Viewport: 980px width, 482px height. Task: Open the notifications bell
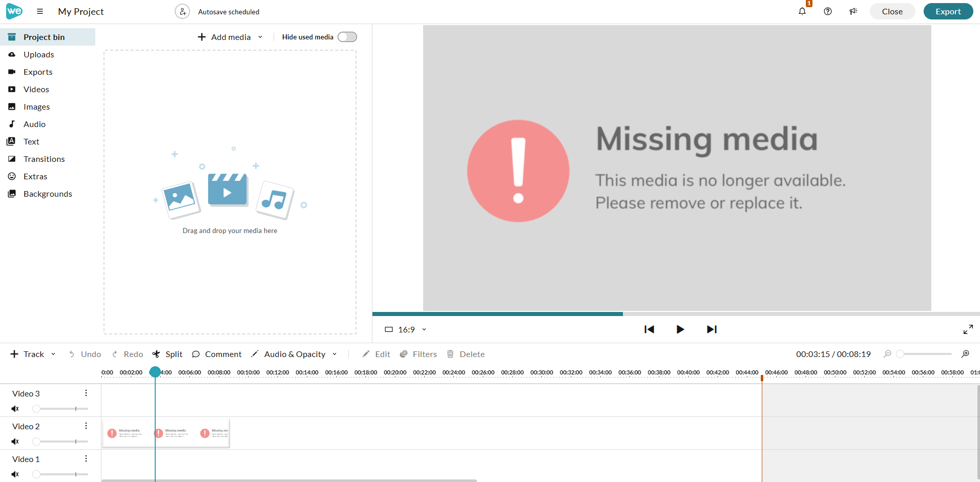[802, 11]
